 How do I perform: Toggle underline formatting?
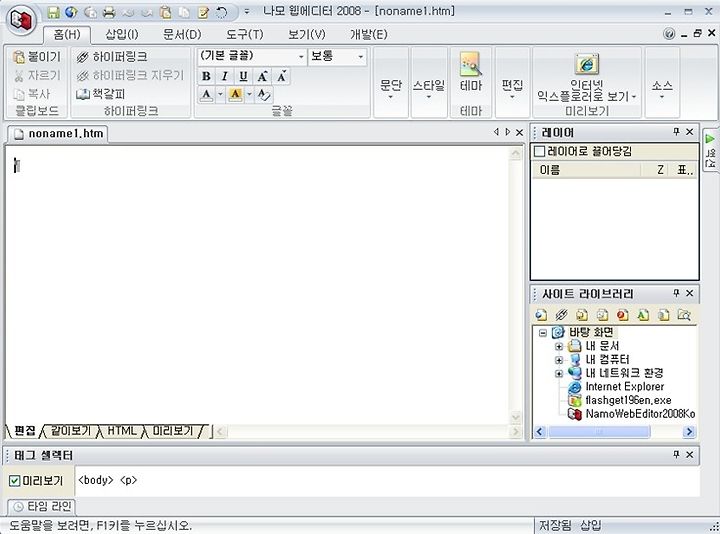click(244, 76)
